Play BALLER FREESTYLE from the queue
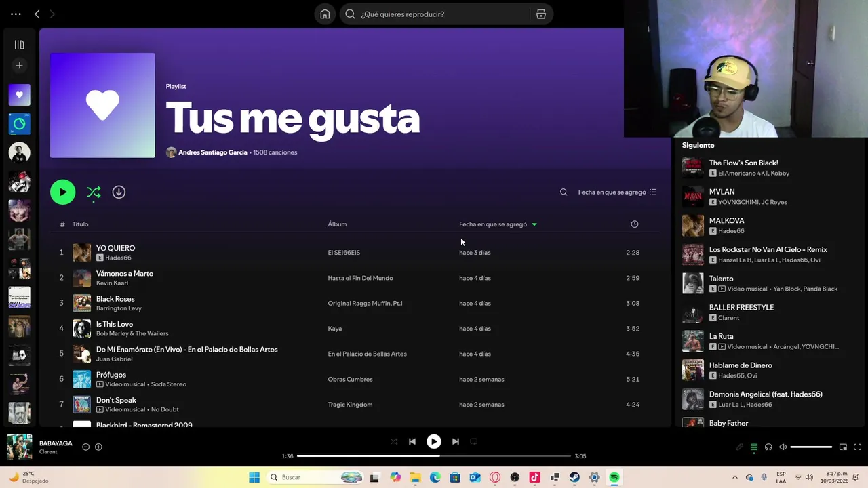868x488 pixels. click(741, 307)
